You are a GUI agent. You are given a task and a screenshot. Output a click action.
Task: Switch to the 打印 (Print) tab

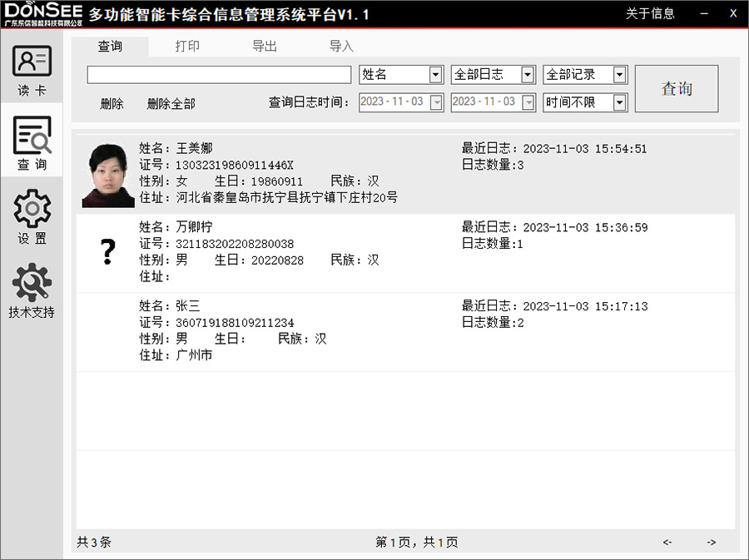(x=188, y=47)
